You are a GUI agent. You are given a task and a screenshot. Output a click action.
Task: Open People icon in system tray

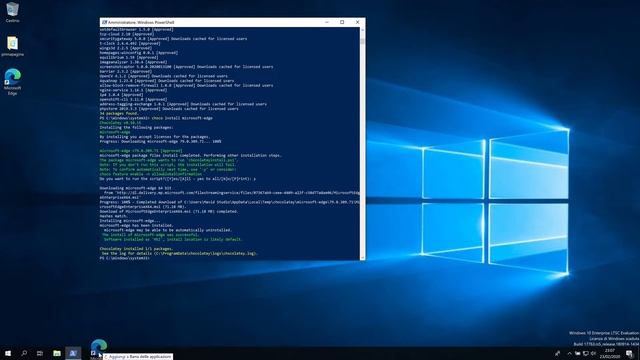pos(558,353)
